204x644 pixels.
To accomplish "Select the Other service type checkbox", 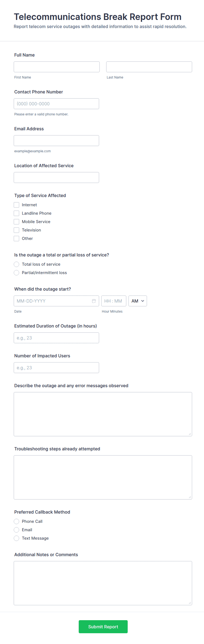I will (x=16, y=238).
